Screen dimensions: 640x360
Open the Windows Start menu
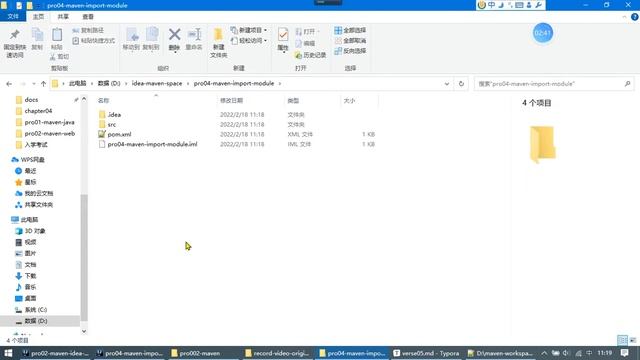(x=8, y=353)
